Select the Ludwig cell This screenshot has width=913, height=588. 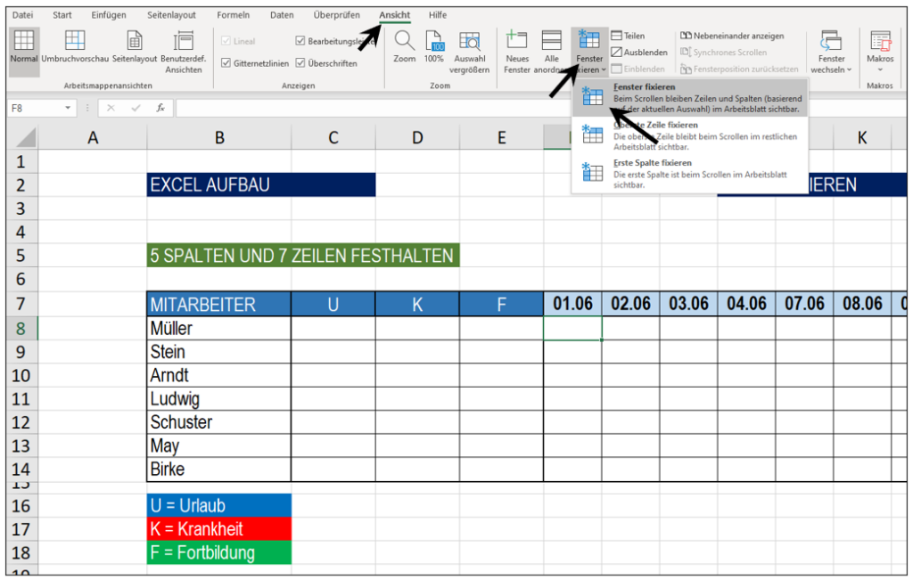tap(219, 399)
